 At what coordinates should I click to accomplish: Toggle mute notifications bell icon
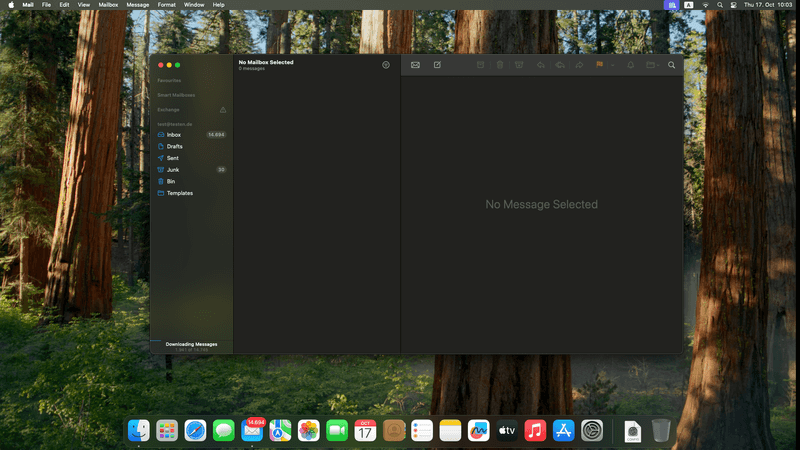tap(630, 65)
